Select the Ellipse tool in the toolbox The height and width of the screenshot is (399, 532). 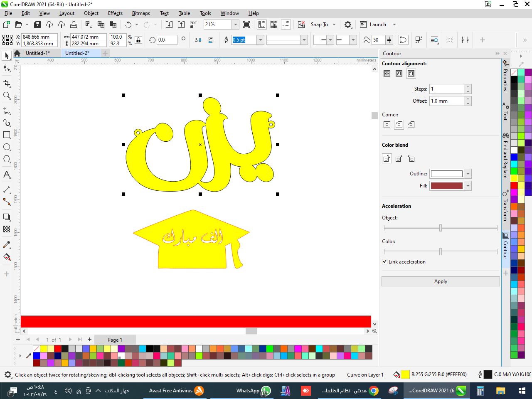pyautogui.click(x=7, y=147)
